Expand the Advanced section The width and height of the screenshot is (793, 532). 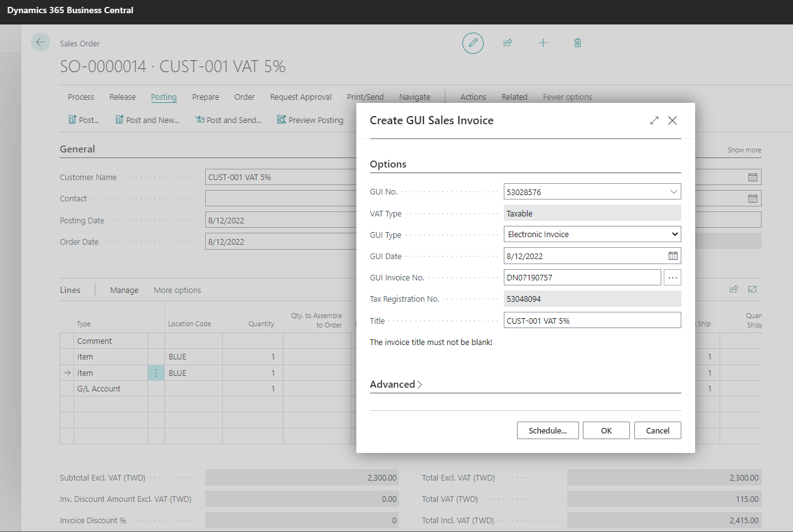pos(396,385)
